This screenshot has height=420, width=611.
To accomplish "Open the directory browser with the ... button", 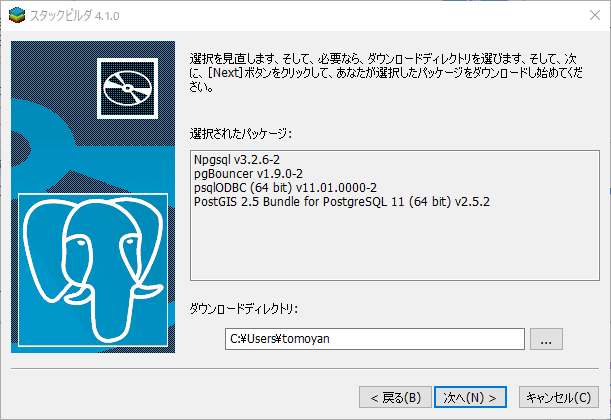I will click(x=546, y=339).
